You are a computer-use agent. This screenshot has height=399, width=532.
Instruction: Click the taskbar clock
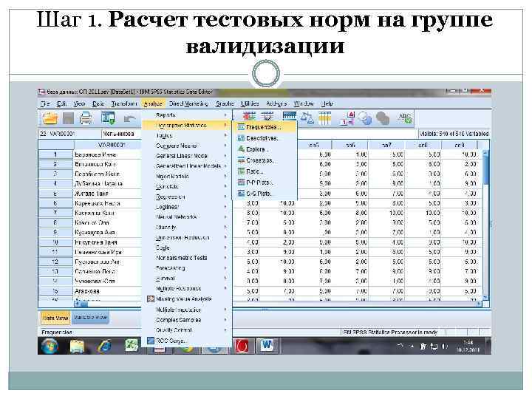[x=468, y=346]
